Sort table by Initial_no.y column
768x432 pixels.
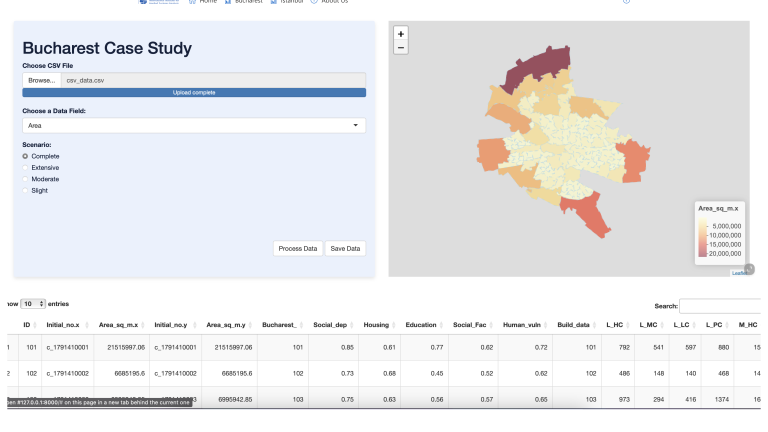175,325
